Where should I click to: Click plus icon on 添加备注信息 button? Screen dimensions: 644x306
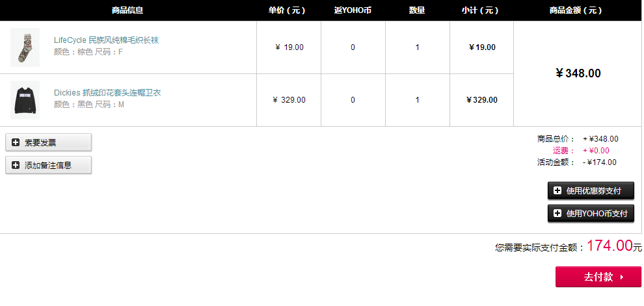16,165
